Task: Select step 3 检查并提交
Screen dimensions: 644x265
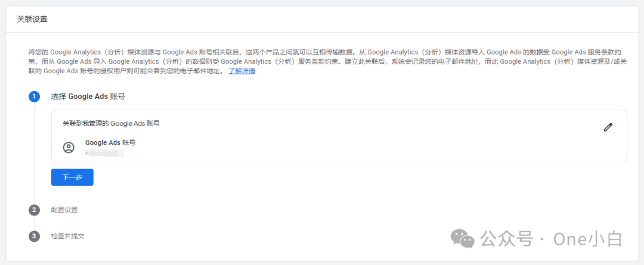Action: point(68,236)
